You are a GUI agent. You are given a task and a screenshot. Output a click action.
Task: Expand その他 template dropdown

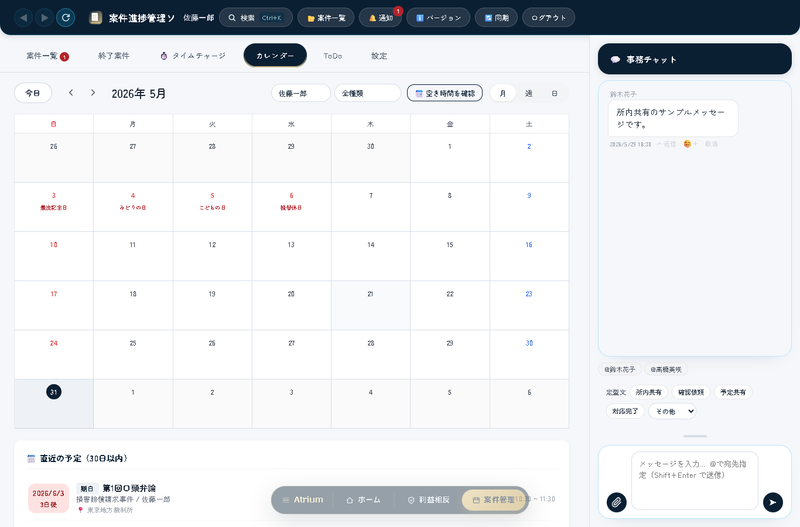[672, 411]
